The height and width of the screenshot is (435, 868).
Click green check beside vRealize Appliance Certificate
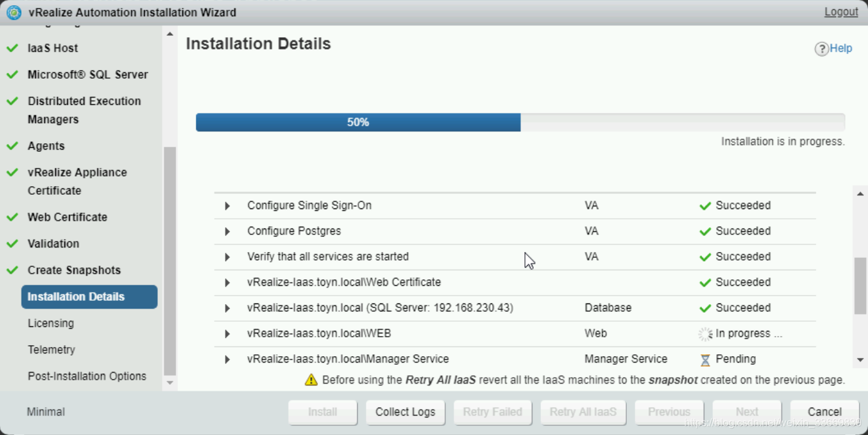(12, 173)
